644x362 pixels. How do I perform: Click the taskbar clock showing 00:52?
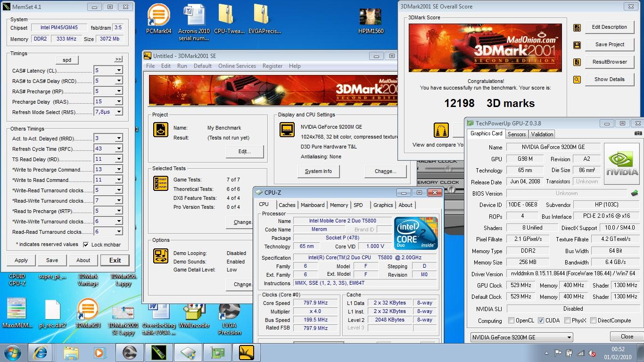[617, 349]
